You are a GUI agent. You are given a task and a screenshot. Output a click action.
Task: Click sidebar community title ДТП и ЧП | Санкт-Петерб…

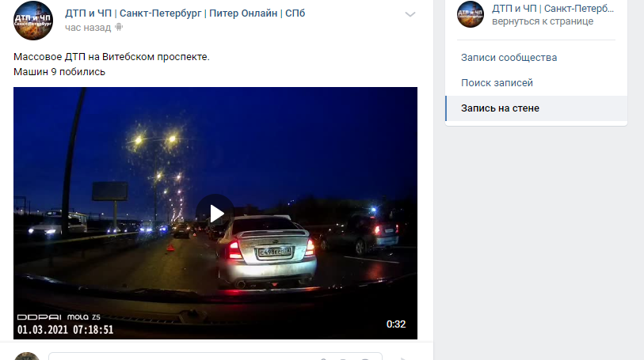point(553,9)
